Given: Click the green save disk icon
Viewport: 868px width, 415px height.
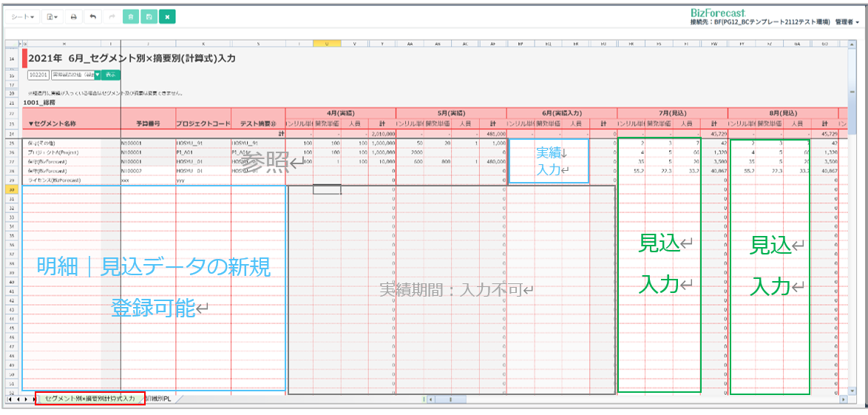Looking at the screenshot, I should point(149,16).
